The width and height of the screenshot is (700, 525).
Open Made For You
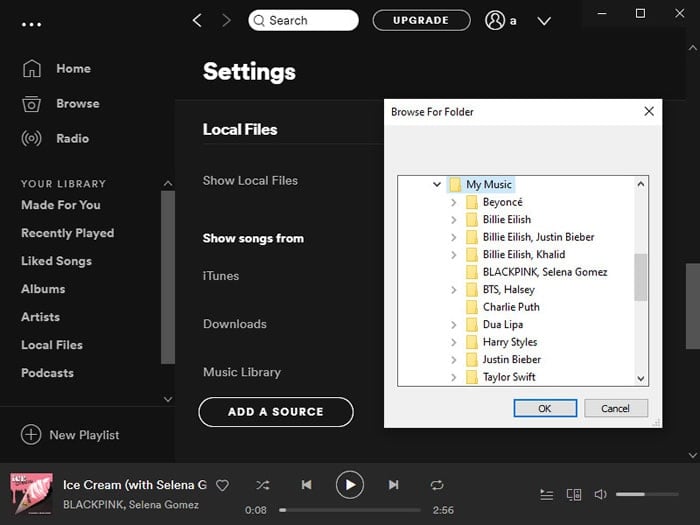[61, 205]
